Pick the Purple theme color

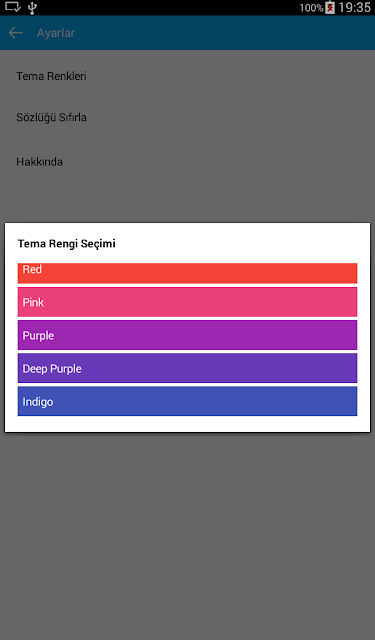tap(187, 335)
